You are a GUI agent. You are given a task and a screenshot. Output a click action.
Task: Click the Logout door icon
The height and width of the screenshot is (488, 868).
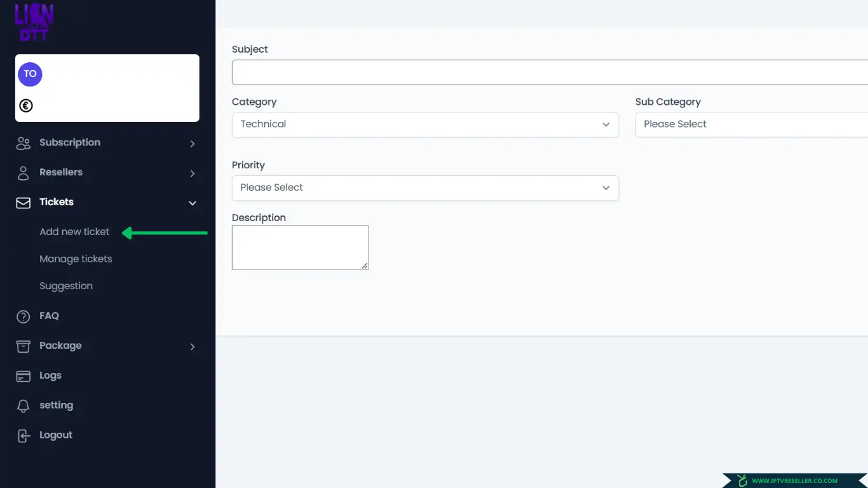pyautogui.click(x=24, y=436)
